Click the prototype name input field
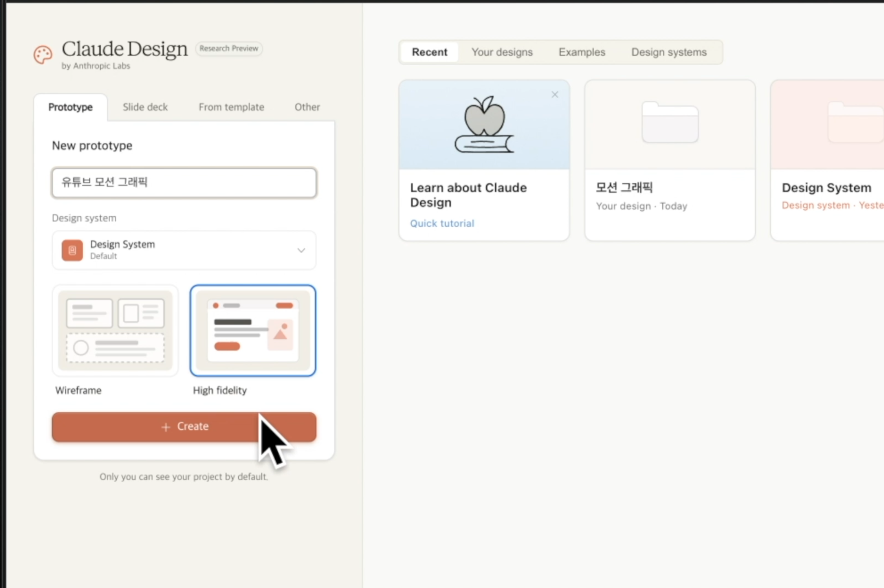884x588 pixels. point(184,183)
